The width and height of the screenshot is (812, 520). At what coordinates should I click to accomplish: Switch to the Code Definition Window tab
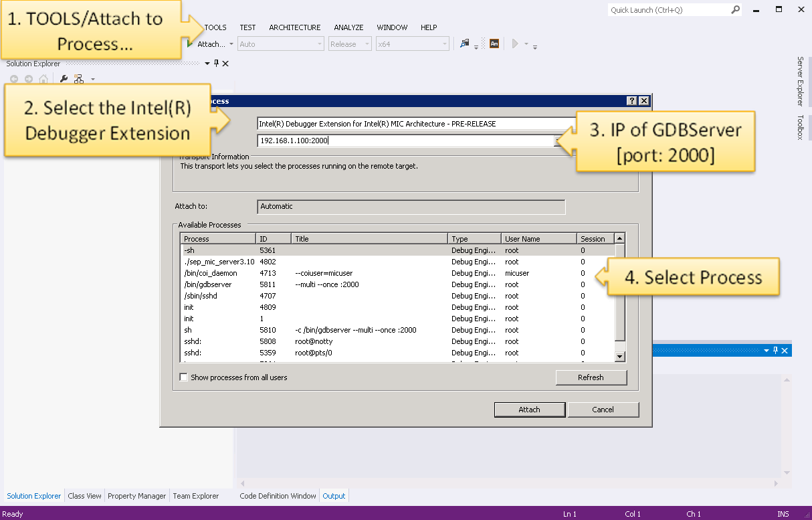[278, 496]
